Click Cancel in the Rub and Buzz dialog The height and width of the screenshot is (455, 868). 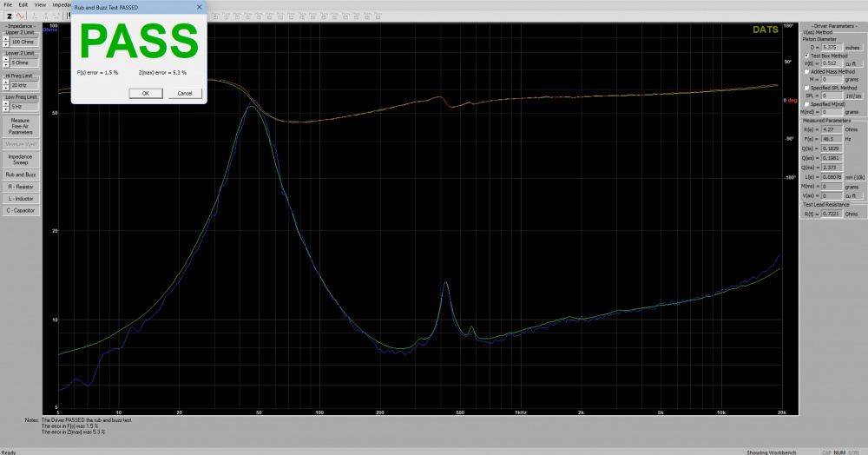[184, 93]
